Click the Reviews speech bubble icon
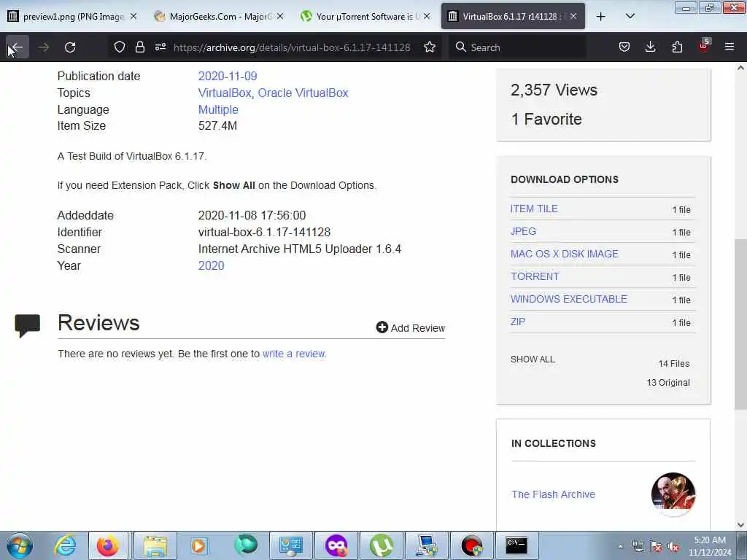Screen dimensions: 747x560 click(27, 326)
